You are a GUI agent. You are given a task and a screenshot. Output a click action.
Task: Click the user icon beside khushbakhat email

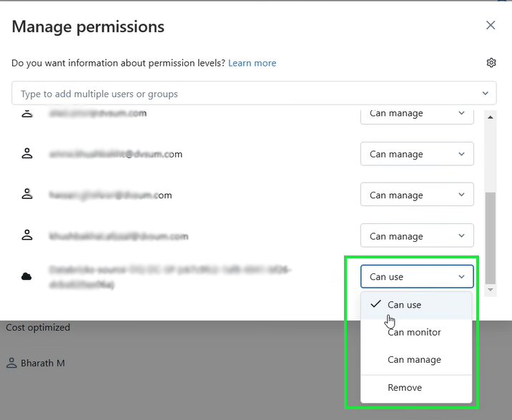27,235
